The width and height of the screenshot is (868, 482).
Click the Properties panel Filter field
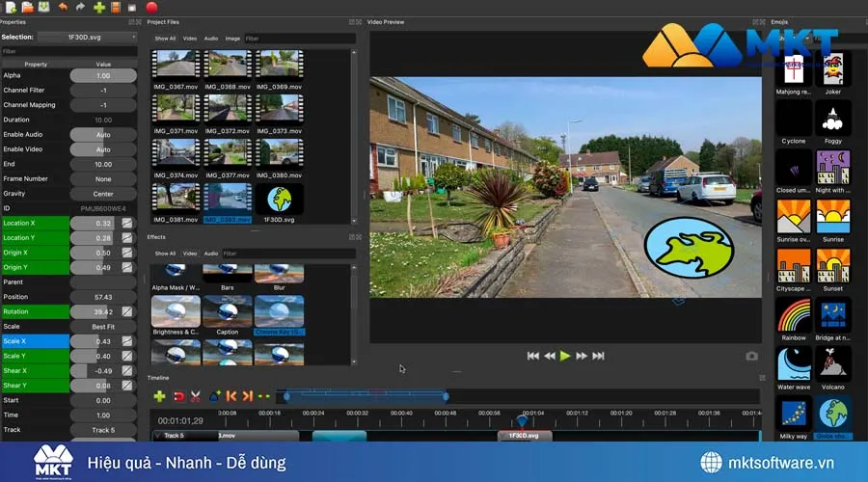68,51
